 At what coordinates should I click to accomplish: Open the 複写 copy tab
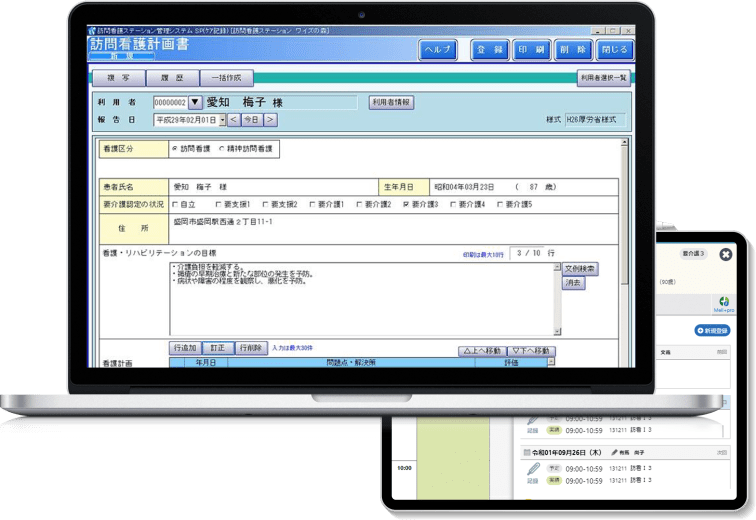[119, 78]
